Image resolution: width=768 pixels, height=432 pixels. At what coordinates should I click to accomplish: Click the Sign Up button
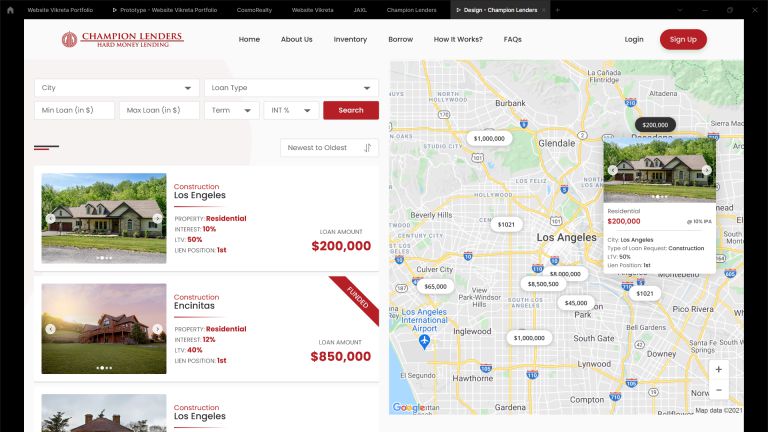(x=683, y=39)
